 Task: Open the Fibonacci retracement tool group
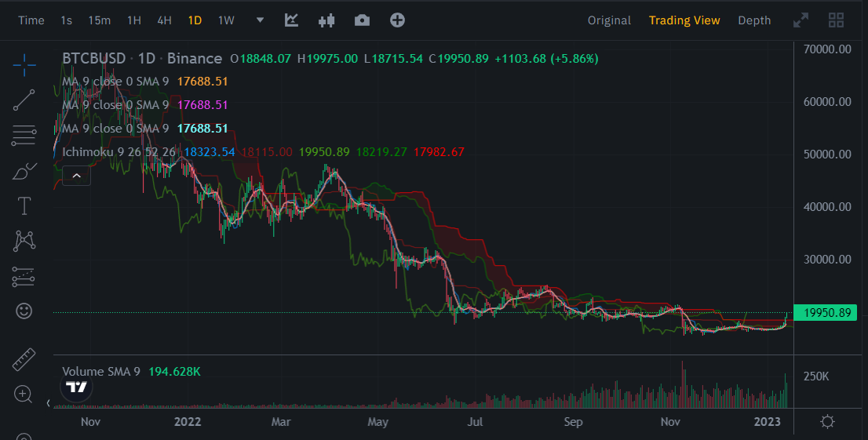pyautogui.click(x=24, y=136)
